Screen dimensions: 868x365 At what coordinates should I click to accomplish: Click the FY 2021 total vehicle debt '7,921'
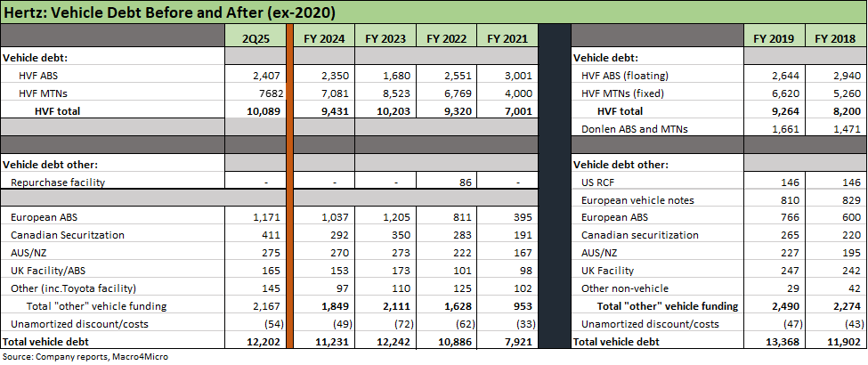tap(519, 342)
